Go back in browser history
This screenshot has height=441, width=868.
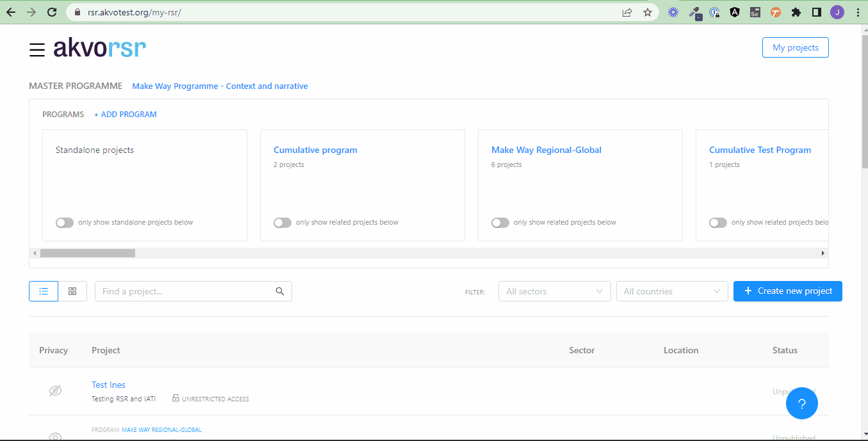[x=11, y=12]
